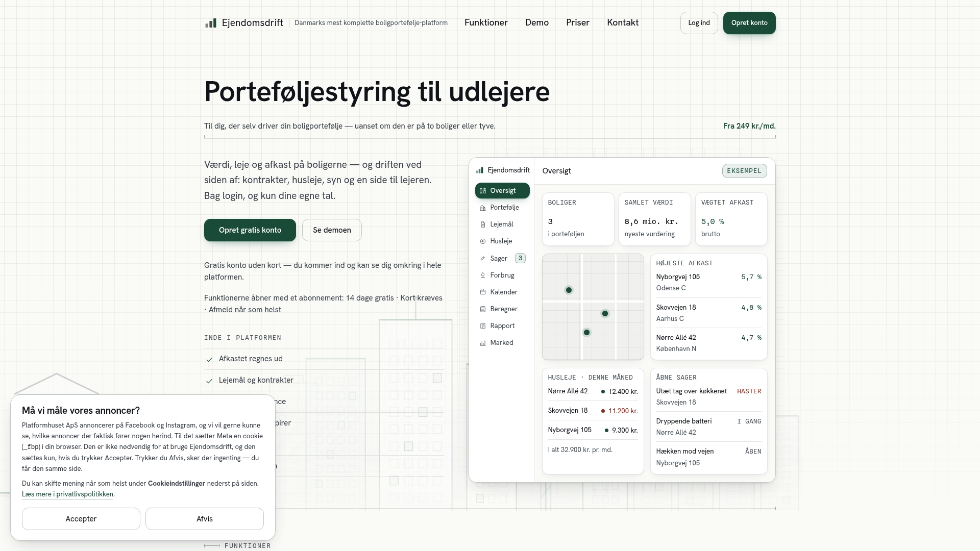Click the tagline "Danmarks mest komplette boligportefølje-platform"
The width and height of the screenshot is (980, 551).
tap(371, 23)
